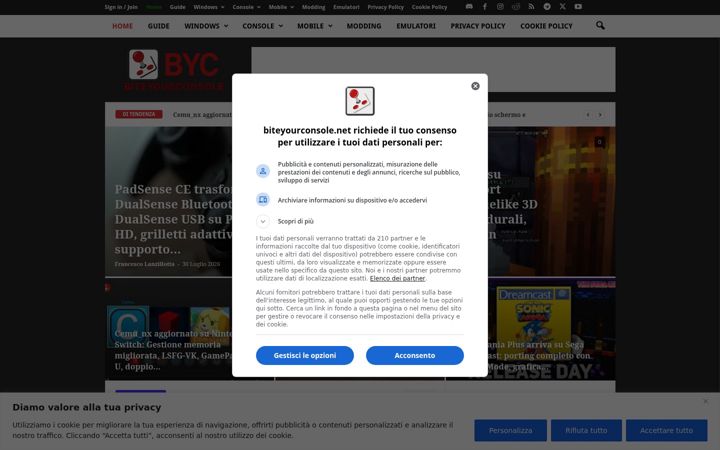Open the Instagram icon in top bar

[500, 7]
